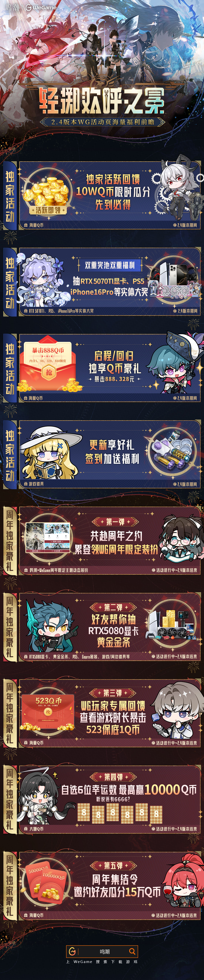204x980 pixels.
Task: Select the 第一弹 共赴周年之约 banner
Action: pyautogui.click(x=110, y=540)
